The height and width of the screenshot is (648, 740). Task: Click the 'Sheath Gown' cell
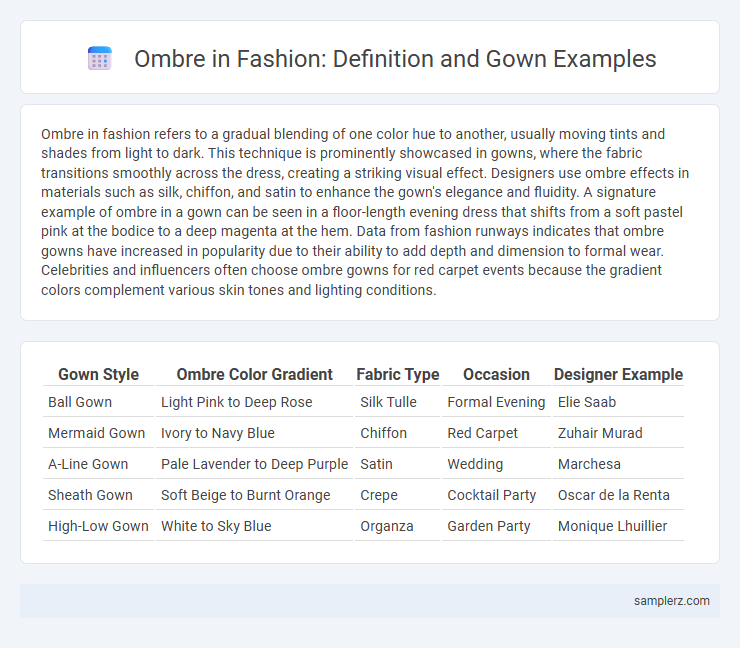98,495
